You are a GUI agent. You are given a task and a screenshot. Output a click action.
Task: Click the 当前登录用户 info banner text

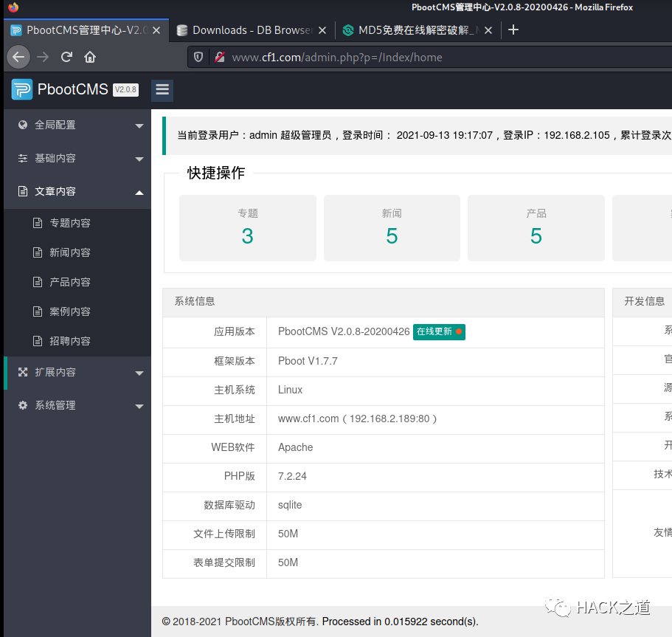point(424,136)
